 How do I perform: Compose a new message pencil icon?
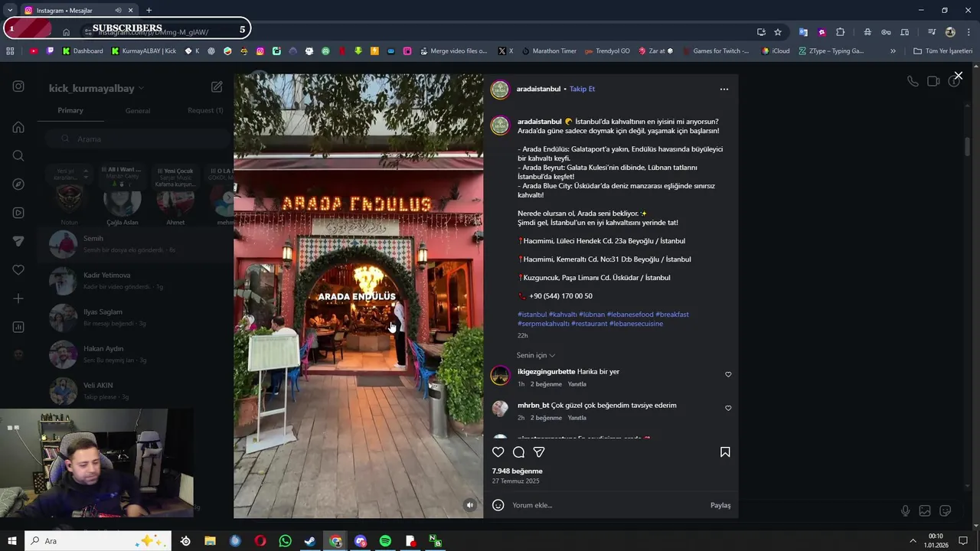point(217,87)
